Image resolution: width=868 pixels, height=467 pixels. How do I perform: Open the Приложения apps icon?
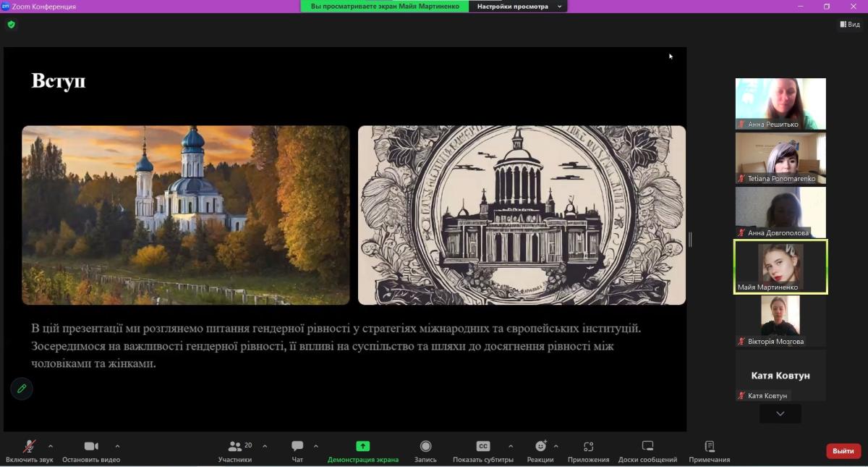click(588, 447)
